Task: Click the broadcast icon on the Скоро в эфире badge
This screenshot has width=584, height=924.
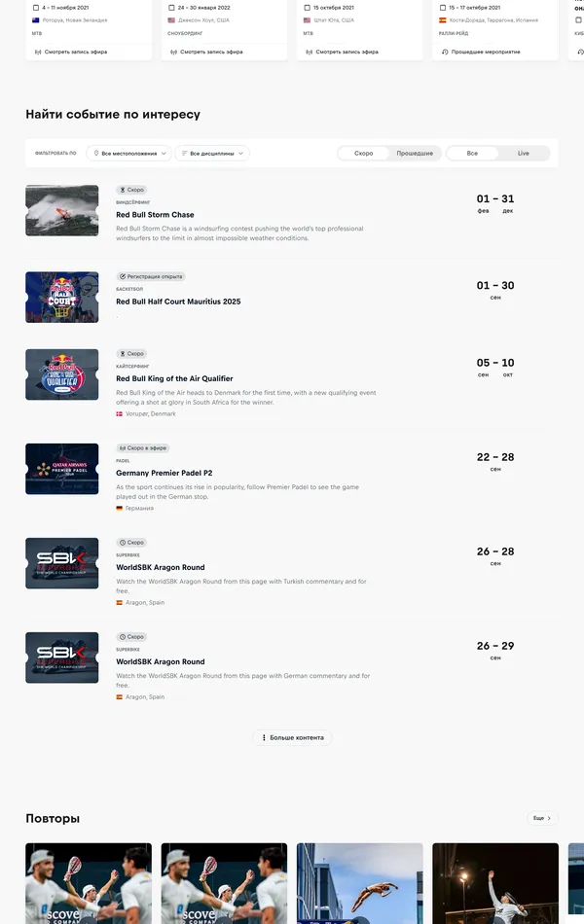Action: click(123, 447)
